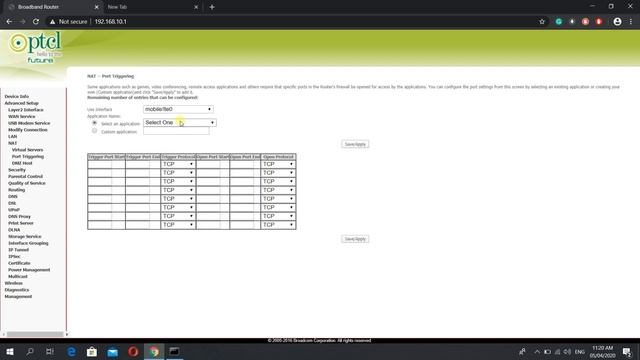
Task: Click the volume icon in system tray
Action: (x=567, y=352)
